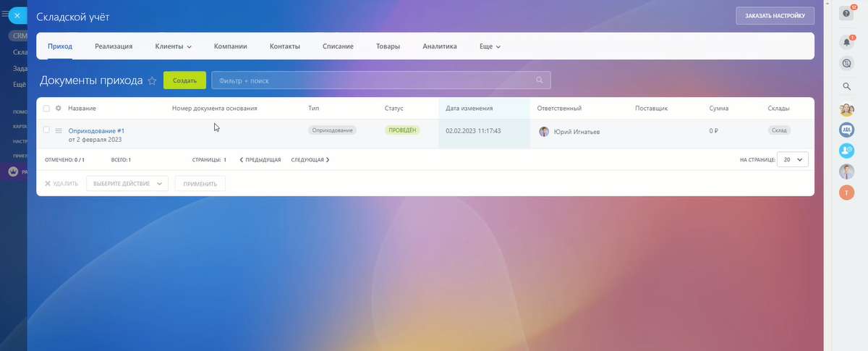This screenshot has width=868, height=351.
Task: Open the Оприходование #1 document link
Action: [96, 130]
